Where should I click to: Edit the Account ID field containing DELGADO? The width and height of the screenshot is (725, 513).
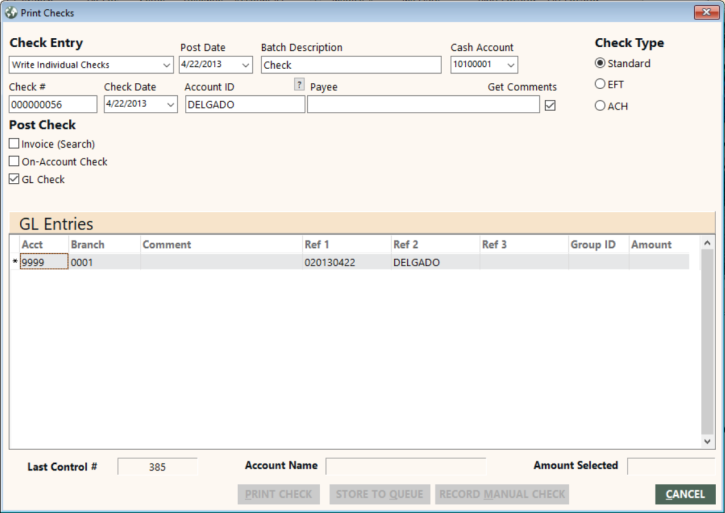[245, 105]
